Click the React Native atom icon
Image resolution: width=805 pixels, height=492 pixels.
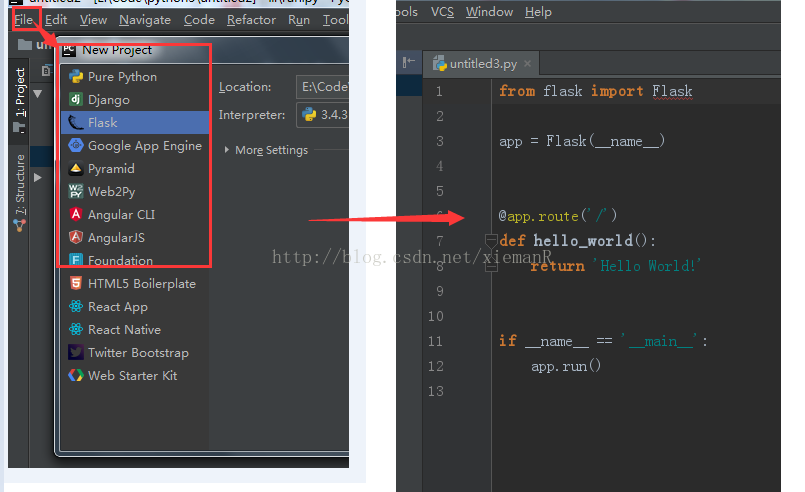click(x=76, y=329)
